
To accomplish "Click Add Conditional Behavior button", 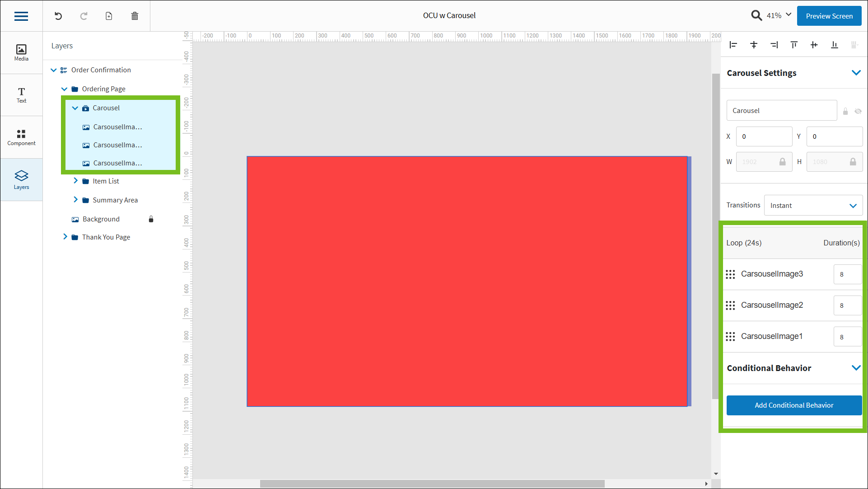I will point(794,405).
